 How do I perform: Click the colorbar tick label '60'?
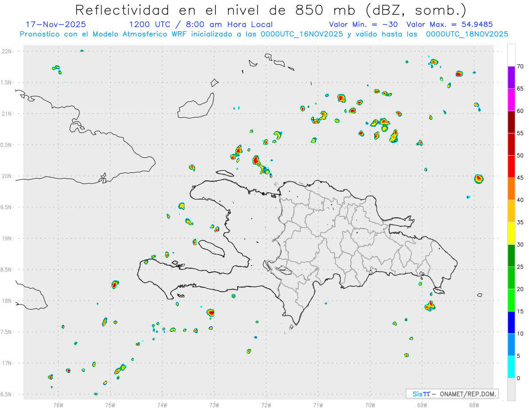(x=520, y=111)
